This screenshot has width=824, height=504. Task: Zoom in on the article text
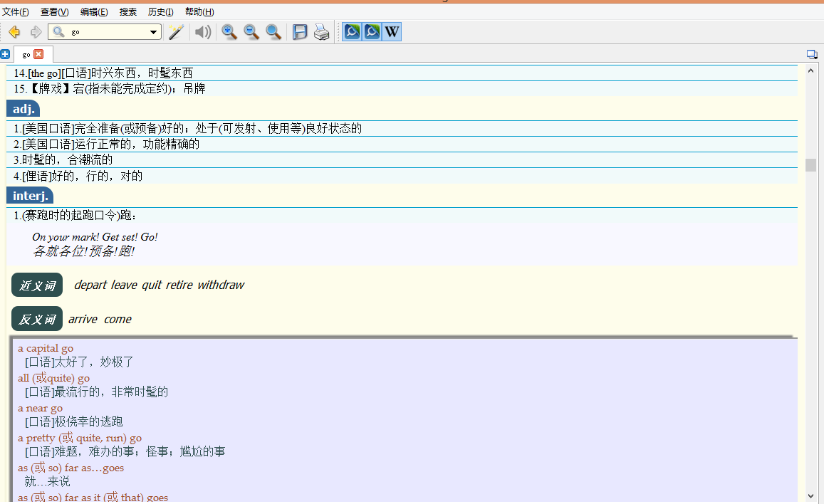(229, 32)
